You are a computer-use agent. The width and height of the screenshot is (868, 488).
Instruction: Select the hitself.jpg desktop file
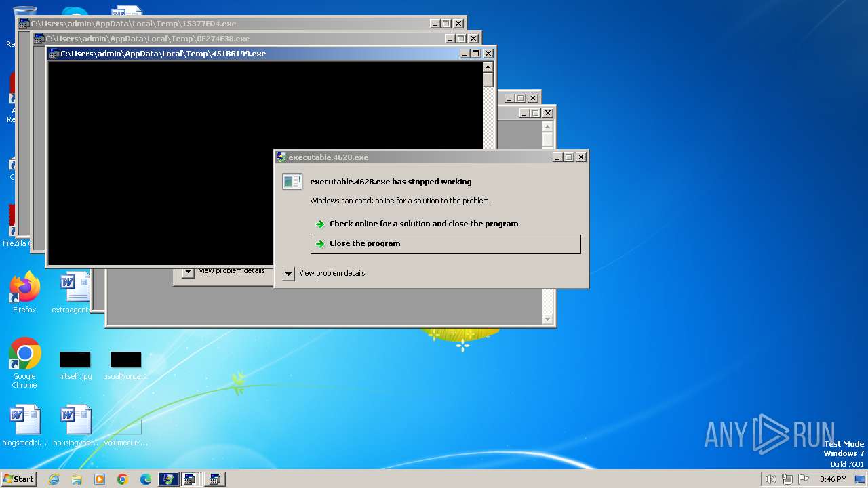coord(75,365)
